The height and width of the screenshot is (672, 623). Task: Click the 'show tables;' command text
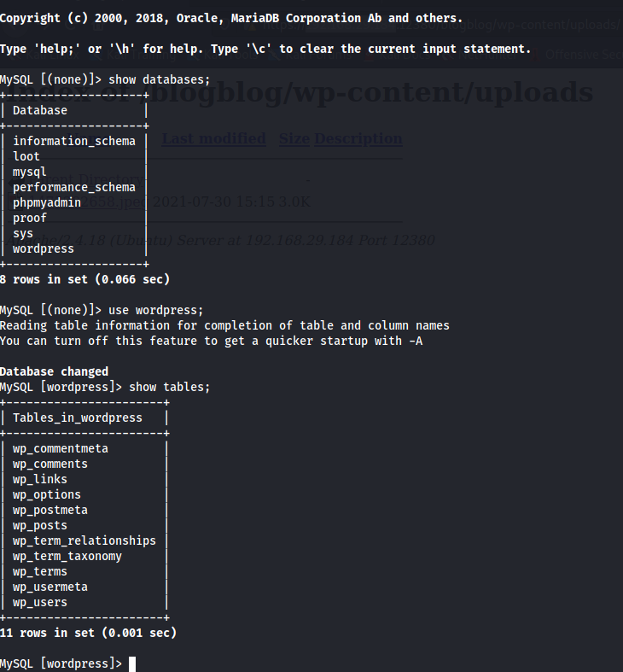click(169, 387)
